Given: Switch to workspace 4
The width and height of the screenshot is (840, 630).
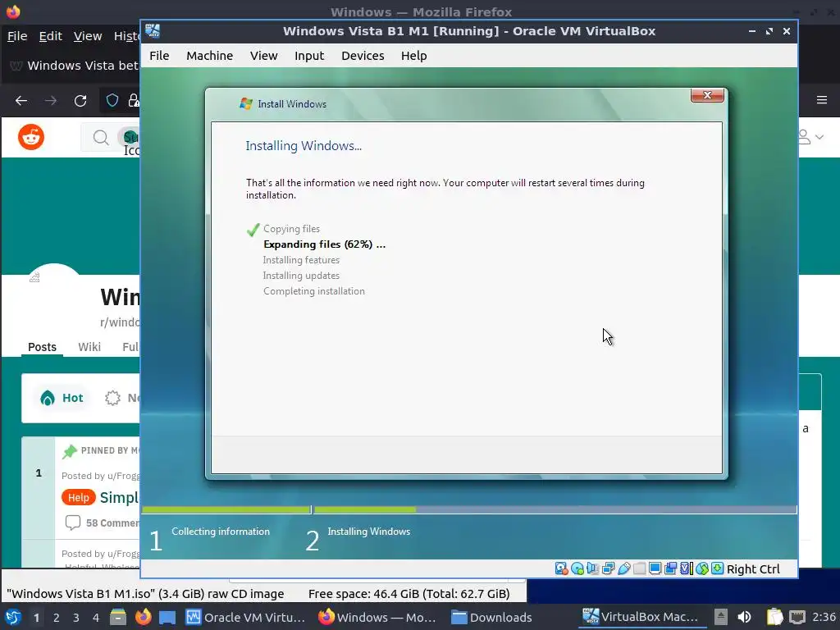Looking at the screenshot, I should 96,618.
